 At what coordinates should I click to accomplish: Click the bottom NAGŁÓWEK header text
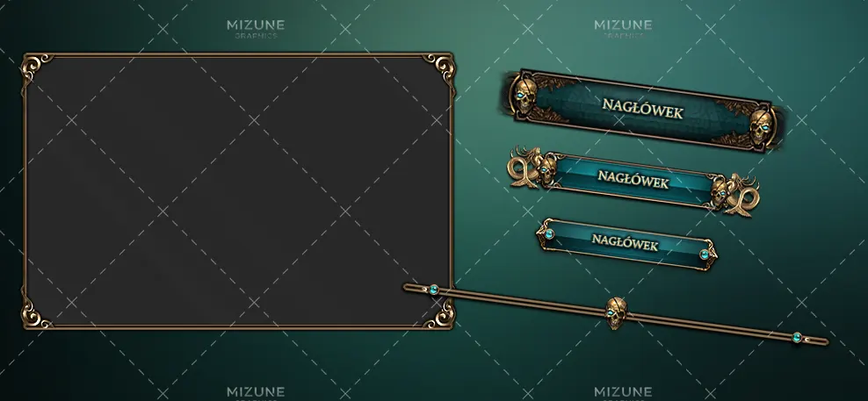[625, 241]
